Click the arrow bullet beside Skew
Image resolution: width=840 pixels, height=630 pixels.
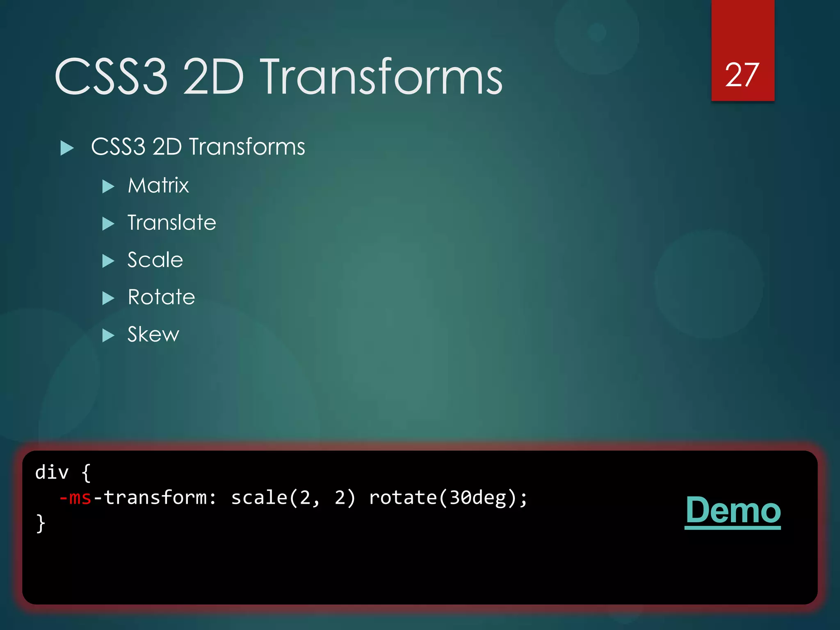(x=108, y=336)
